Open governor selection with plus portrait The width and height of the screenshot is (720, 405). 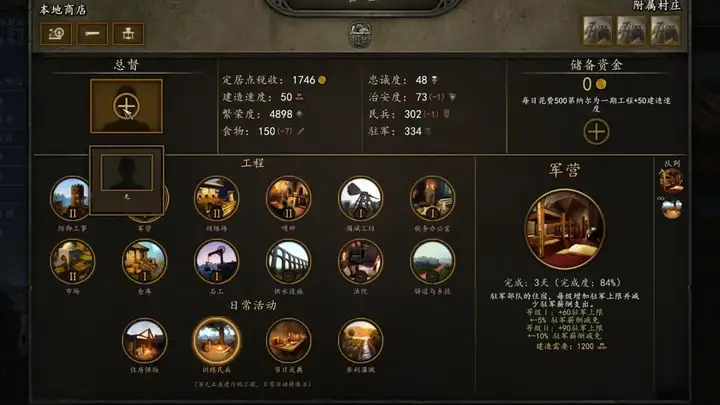click(126, 106)
